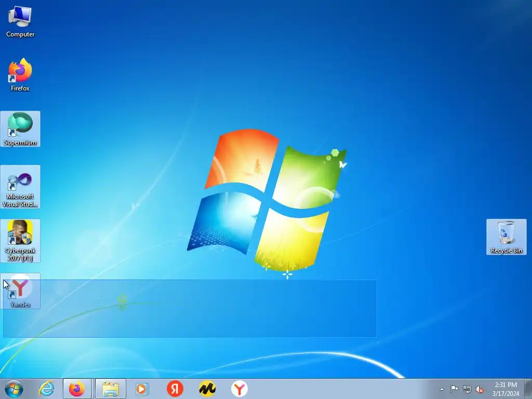Select the Firefox desktop shortcut
532x399 pixels.
20,74
